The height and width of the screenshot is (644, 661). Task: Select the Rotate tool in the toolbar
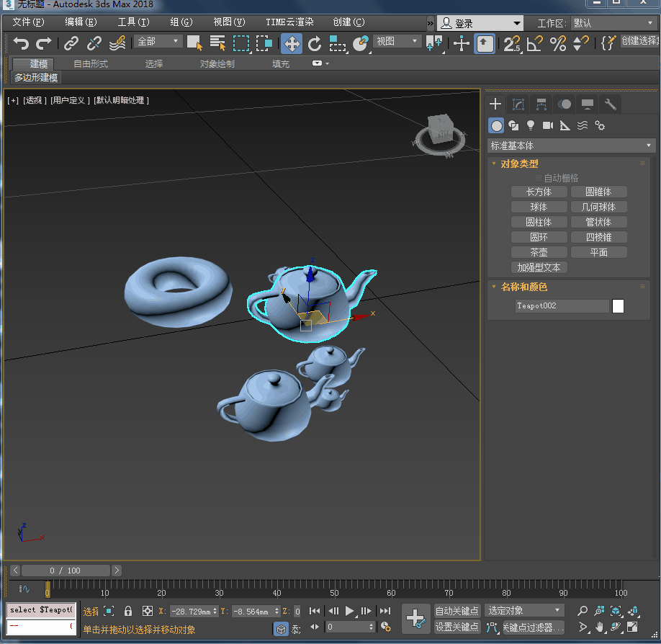coord(315,43)
